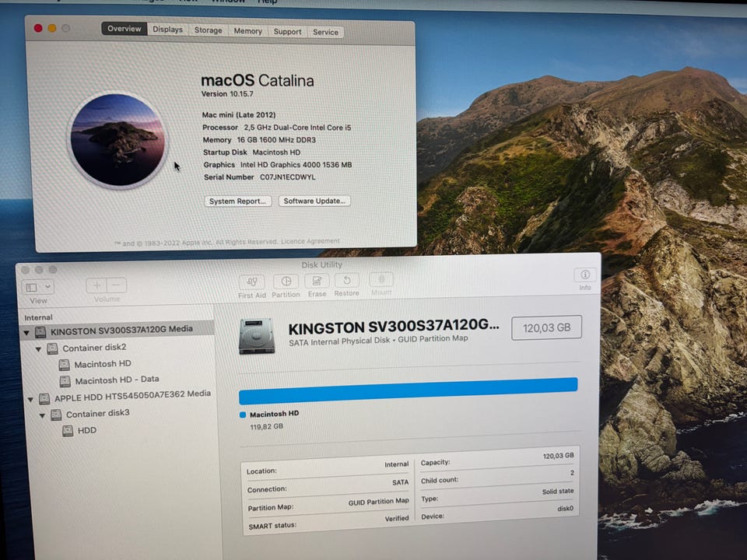Click the 119,82 GB Macintosh HD size

tap(267, 427)
